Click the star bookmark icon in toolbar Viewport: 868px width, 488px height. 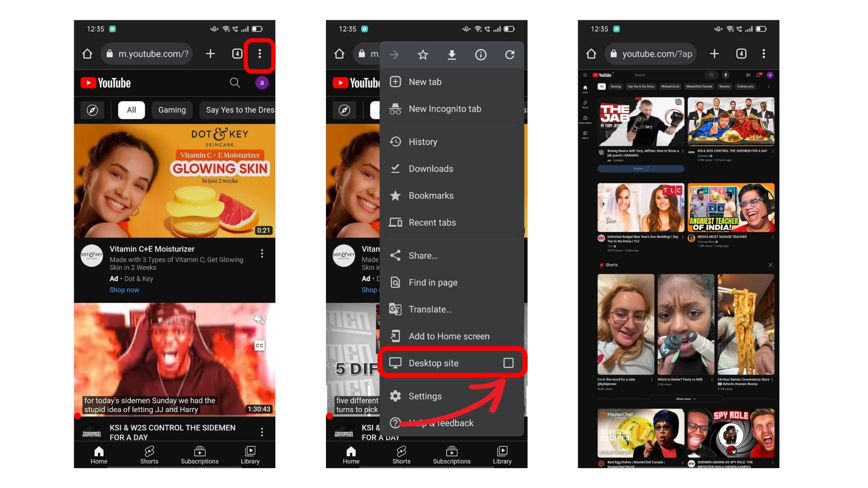click(423, 55)
